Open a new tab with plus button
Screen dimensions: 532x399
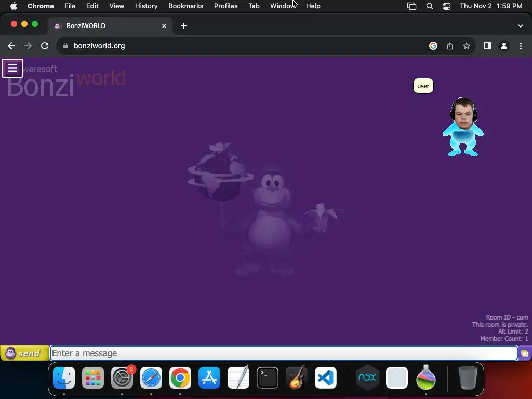(x=184, y=26)
